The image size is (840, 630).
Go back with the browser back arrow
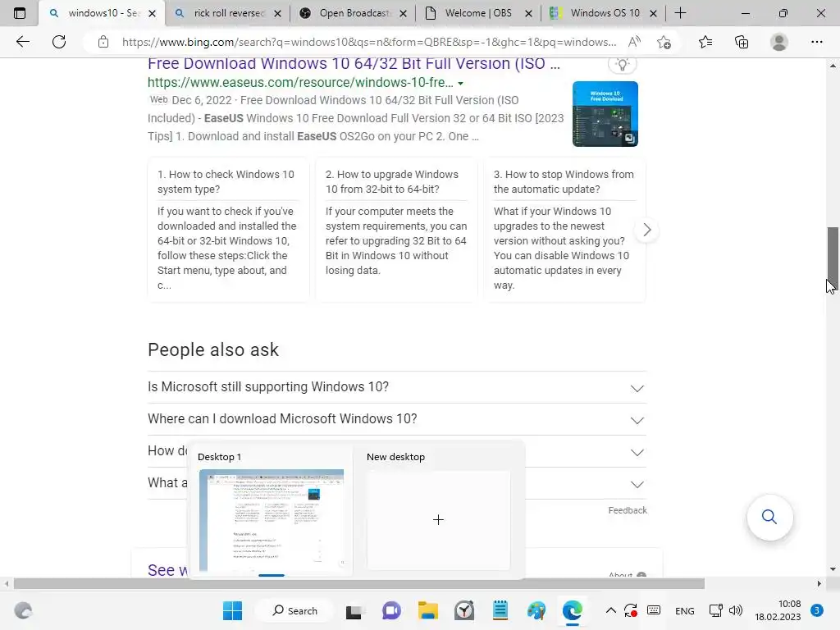tap(22, 42)
